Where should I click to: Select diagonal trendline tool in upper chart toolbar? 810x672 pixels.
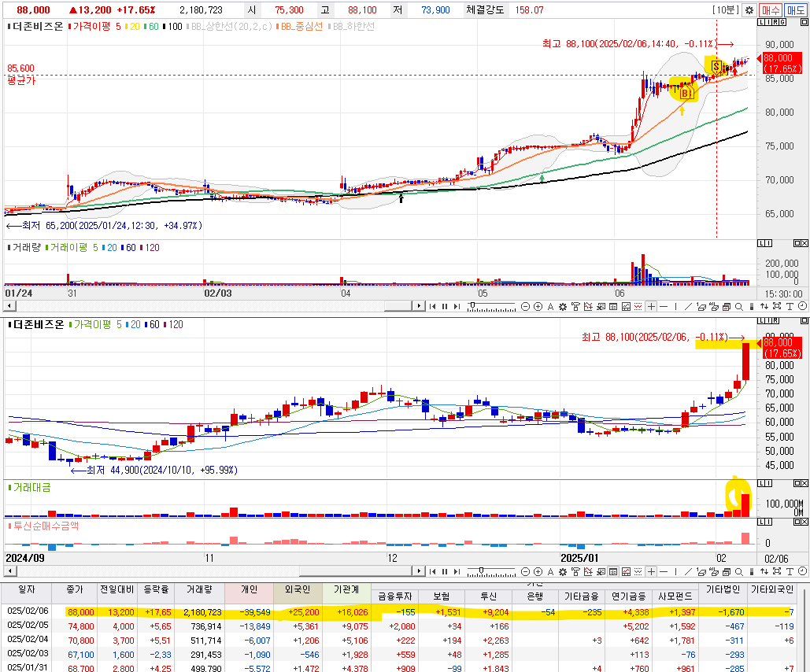[x=688, y=306]
